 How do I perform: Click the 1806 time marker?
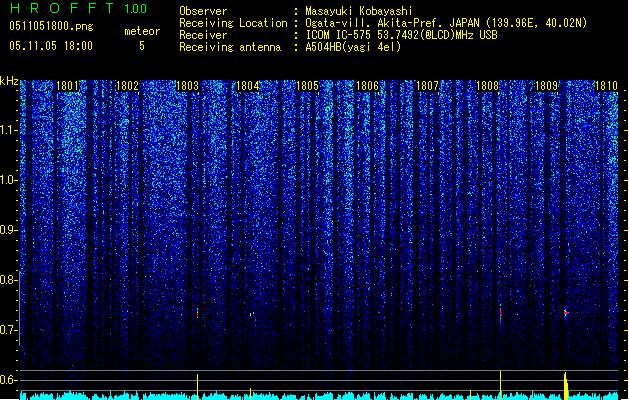(x=367, y=86)
